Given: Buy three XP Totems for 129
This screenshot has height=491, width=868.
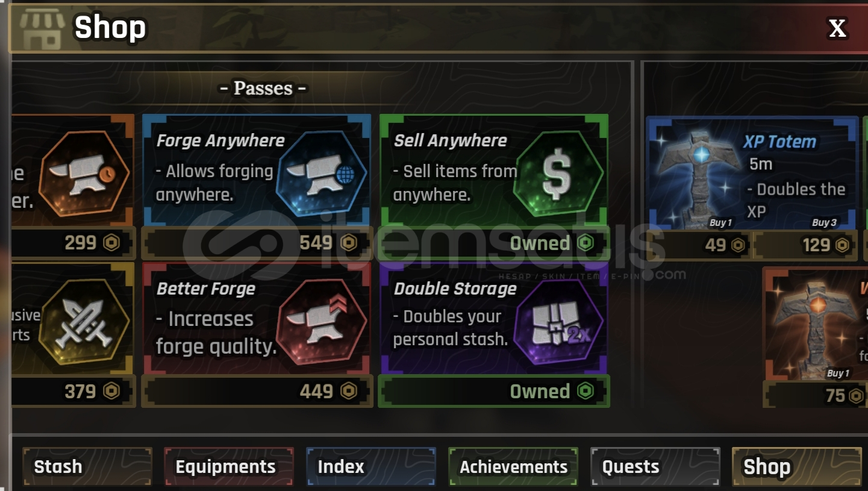Looking at the screenshot, I should point(805,245).
